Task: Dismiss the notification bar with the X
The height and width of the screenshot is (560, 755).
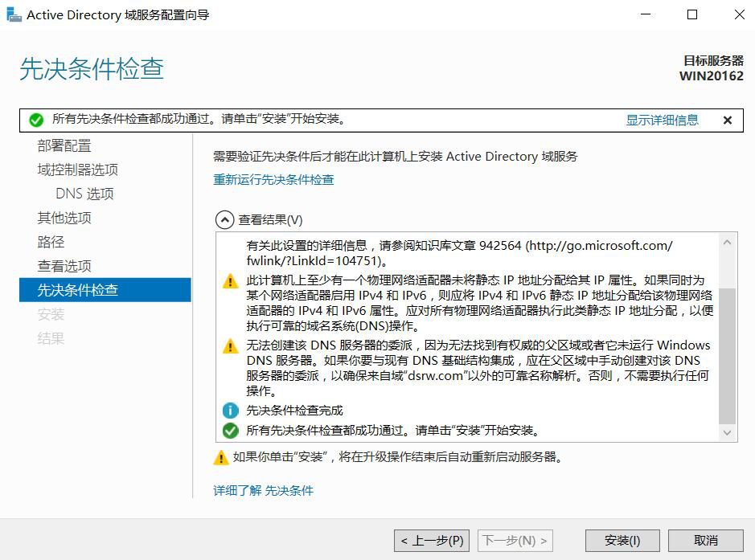Action: (x=728, y=121)
